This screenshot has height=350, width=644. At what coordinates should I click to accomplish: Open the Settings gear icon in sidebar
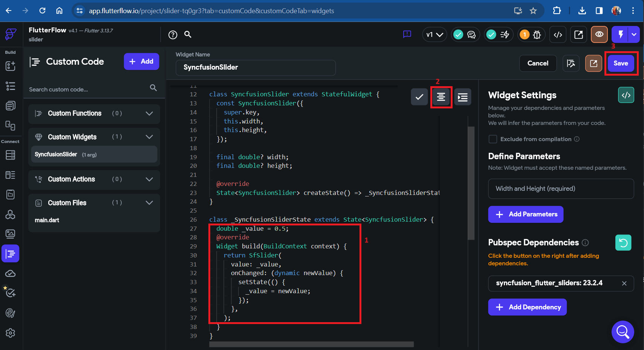11,333
